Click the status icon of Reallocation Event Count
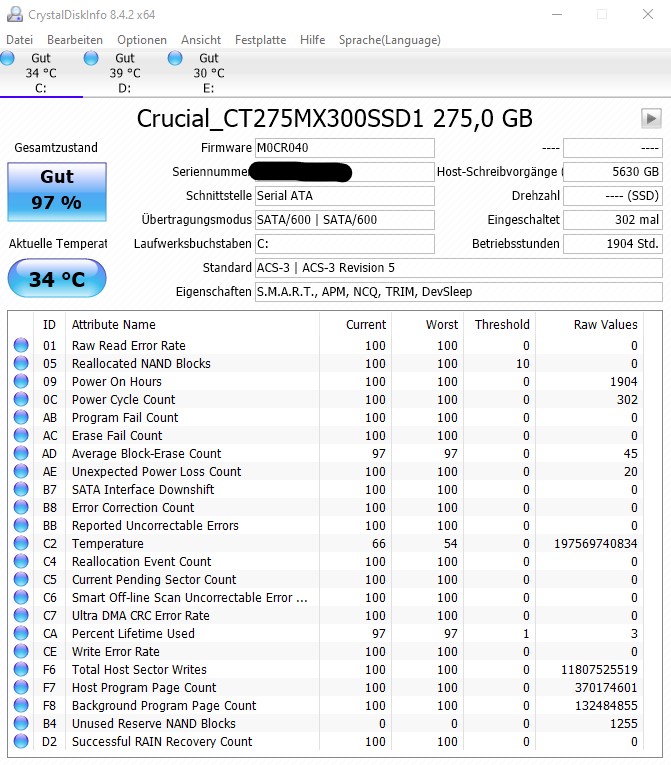 point(21,561)
